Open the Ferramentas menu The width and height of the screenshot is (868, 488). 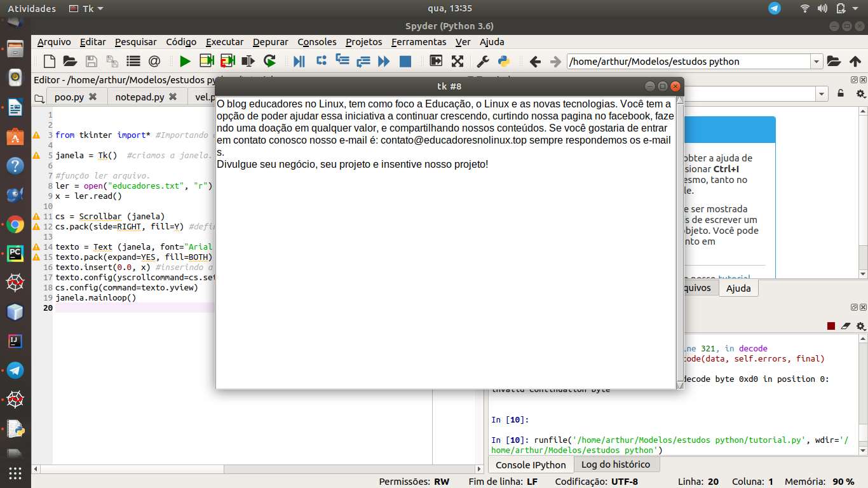[x=419, y=42]
